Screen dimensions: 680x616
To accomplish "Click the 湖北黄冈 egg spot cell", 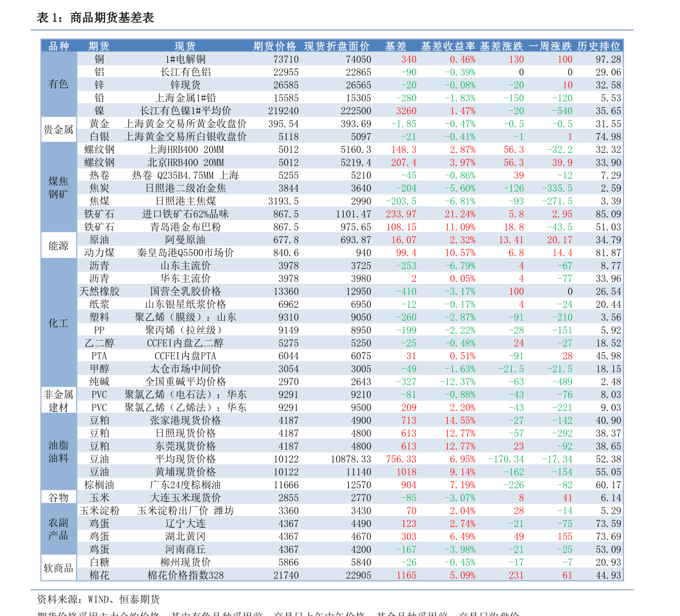I will coord(185,537).
